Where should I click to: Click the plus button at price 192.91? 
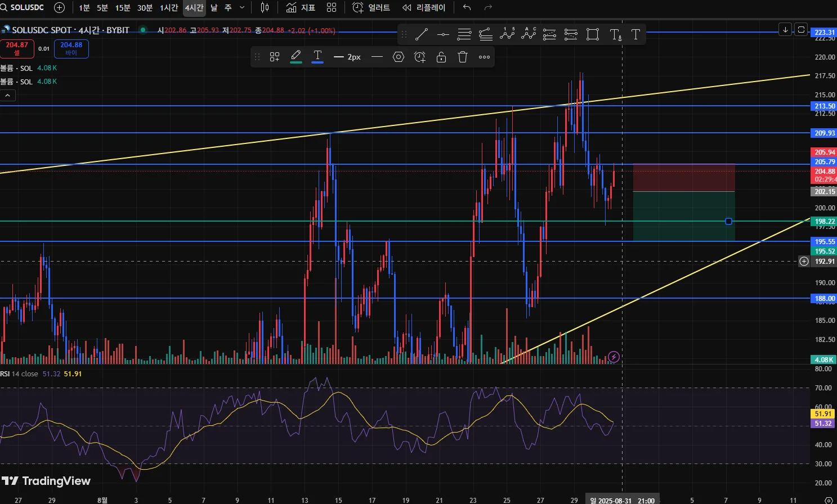pyautogui.click(x=804, y=261)
